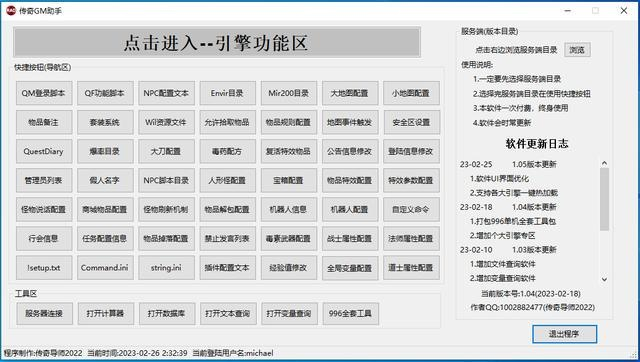Click the 假人名字 button
The image size is (640, 362).
point(105,180)
